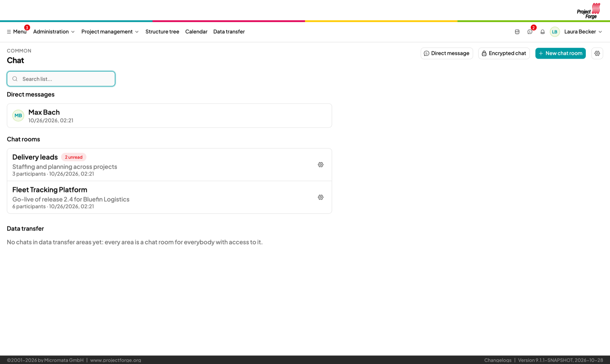Click the MB avatar of Max Bach

pyautogui.click(x=18, y=116)
